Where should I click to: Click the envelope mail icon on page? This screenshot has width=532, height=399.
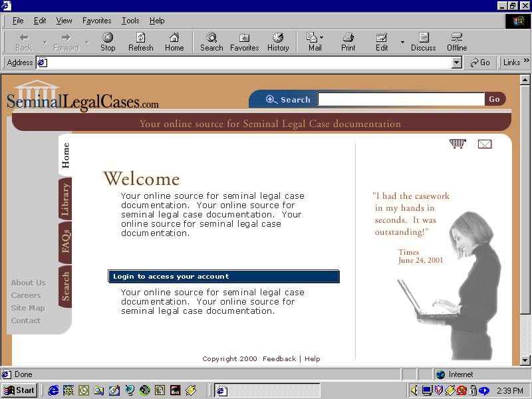(485, 144)
